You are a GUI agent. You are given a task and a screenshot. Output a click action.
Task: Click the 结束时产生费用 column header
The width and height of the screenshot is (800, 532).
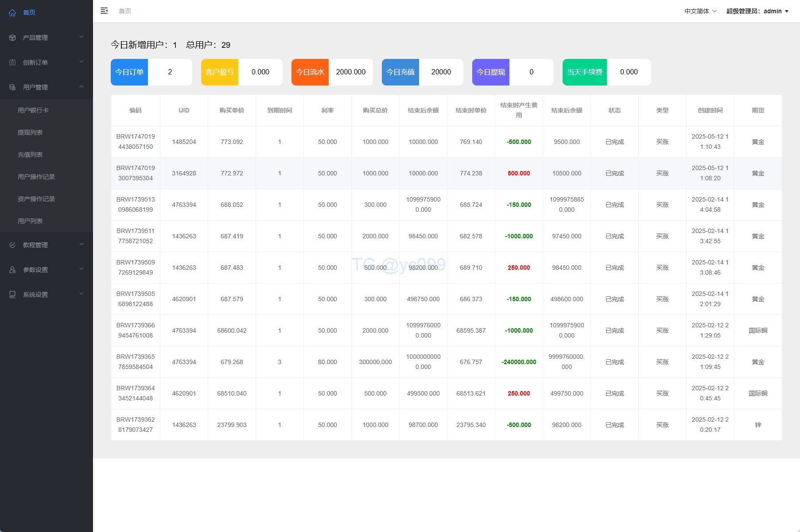click(x=519, y=110)
